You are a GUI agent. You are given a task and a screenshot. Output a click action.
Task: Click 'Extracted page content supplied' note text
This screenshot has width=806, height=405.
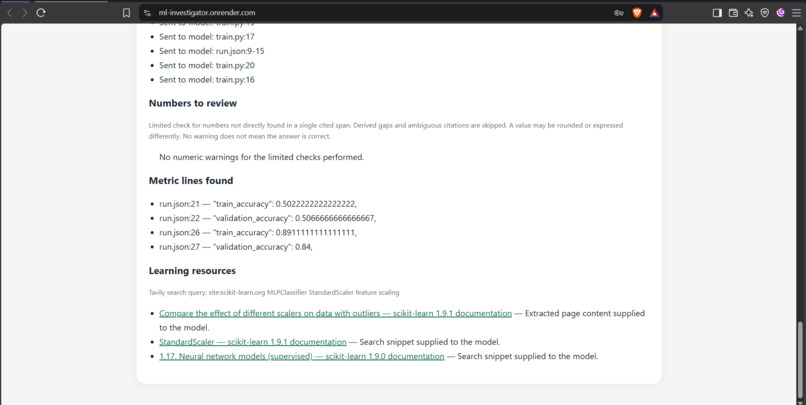pyautogui.click(x=584, y=314)
